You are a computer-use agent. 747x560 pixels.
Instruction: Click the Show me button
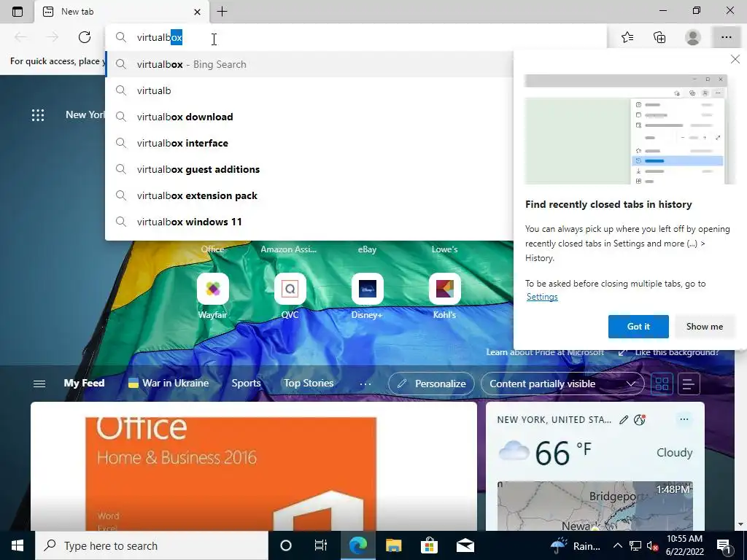click(705, 327)
